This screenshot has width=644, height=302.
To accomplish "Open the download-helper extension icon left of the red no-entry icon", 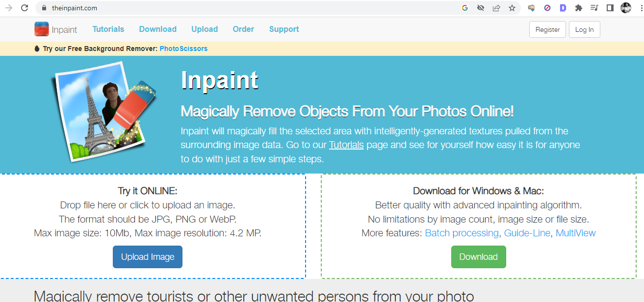I will coord(531,8).
